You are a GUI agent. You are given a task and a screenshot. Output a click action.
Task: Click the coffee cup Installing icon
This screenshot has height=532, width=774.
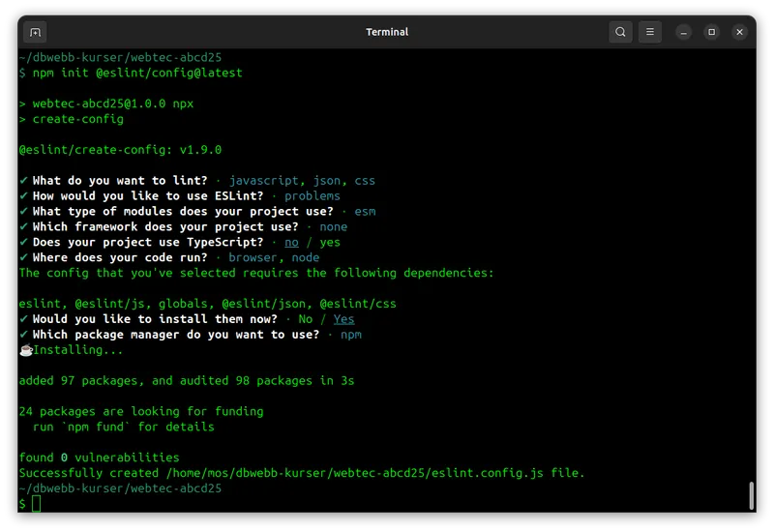[26, 350]
